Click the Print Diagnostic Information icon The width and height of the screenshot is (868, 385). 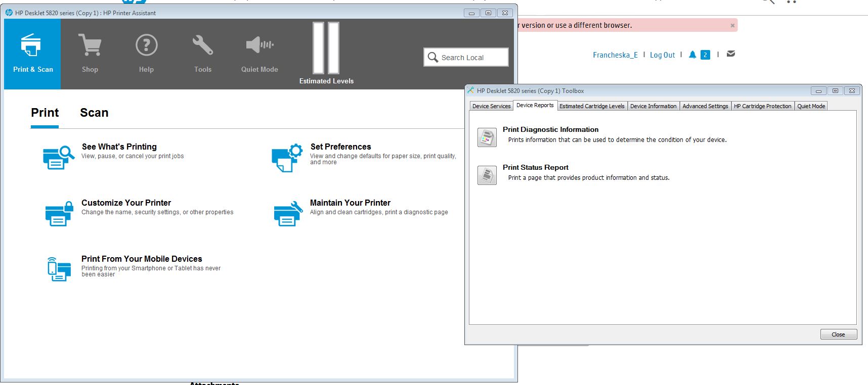pos(487,137)
